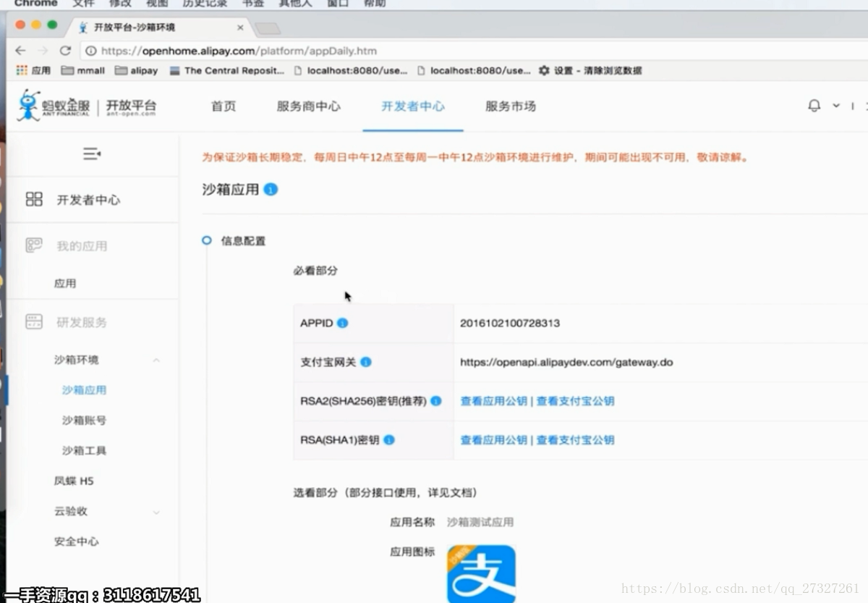The height and width of the screenshot is (603, 868).
Task: Open 沙箱工具 in the sidebar
Action: click(84, 450)
